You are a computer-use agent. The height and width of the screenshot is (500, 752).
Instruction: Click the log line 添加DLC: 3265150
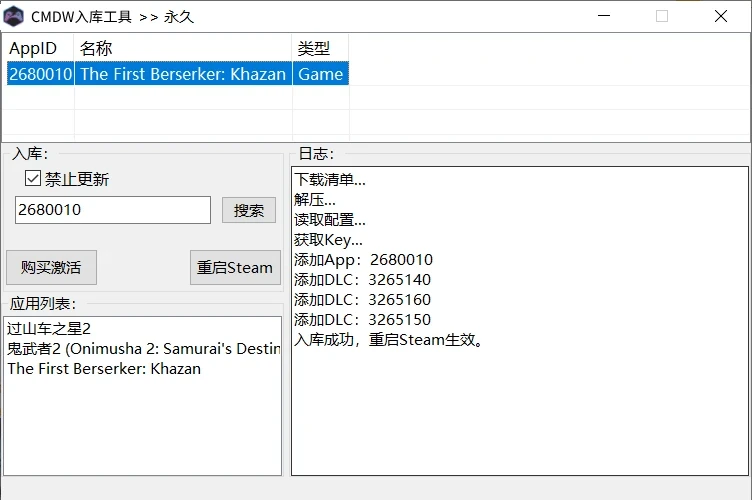point(363,319)
